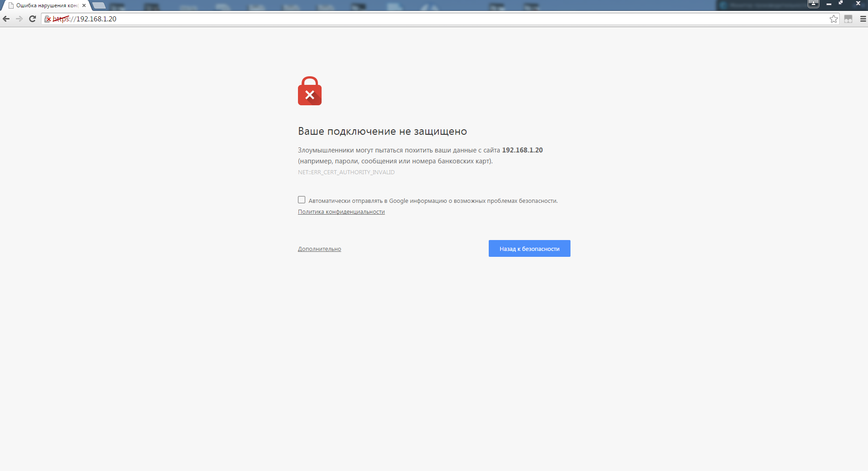
Task: Open a new tab
Action: pyautogui.click(x=99, y=5)
